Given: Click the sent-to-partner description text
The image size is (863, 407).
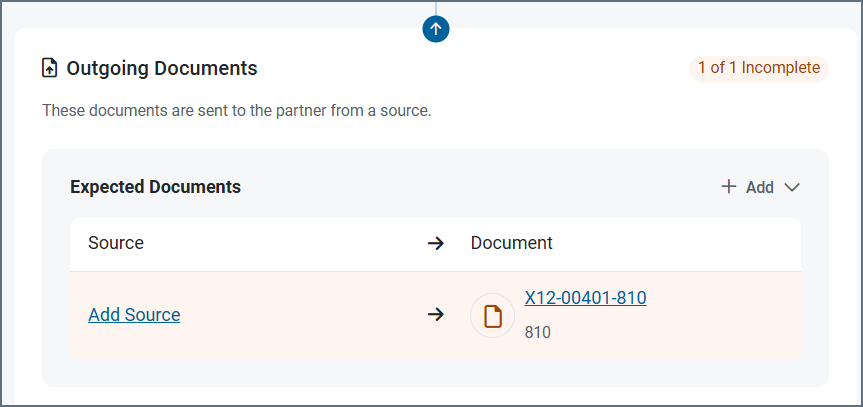Looking at the screenshot, I should 236,110.
